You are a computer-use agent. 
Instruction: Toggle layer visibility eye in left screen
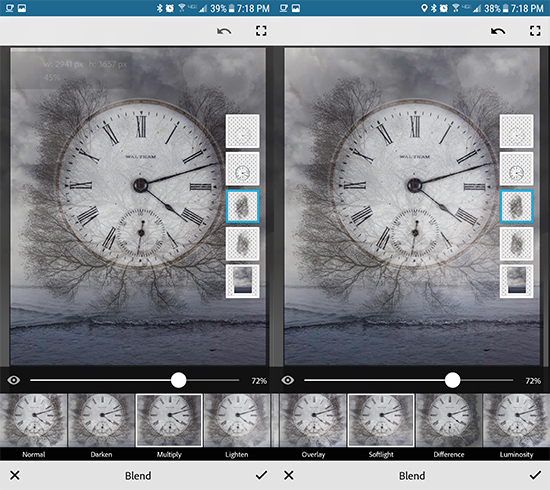(14, 380)
